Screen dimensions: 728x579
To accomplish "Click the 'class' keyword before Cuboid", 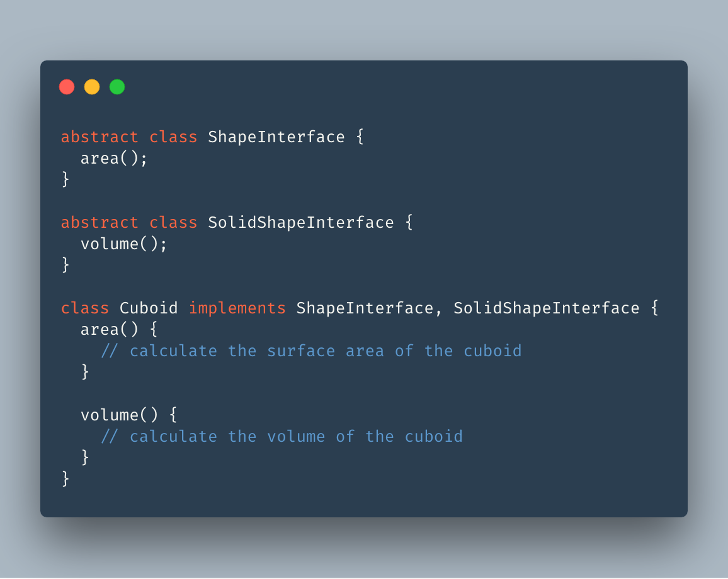I will tap(84, 308).
